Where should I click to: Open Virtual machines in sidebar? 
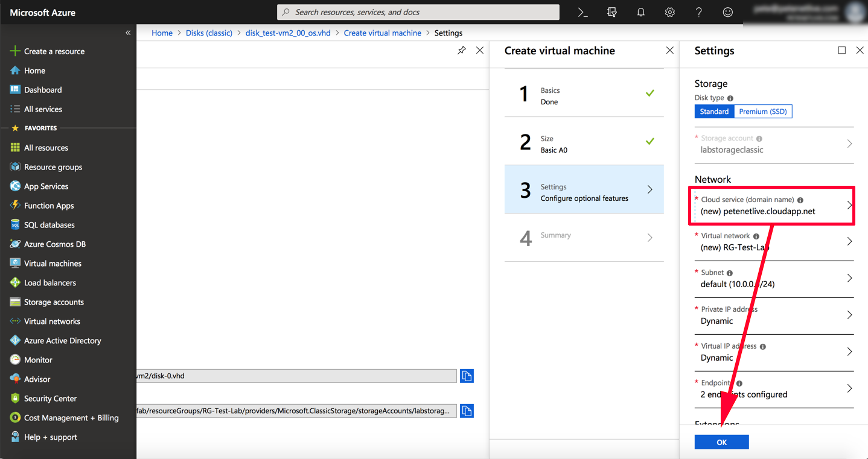point(53,264)
